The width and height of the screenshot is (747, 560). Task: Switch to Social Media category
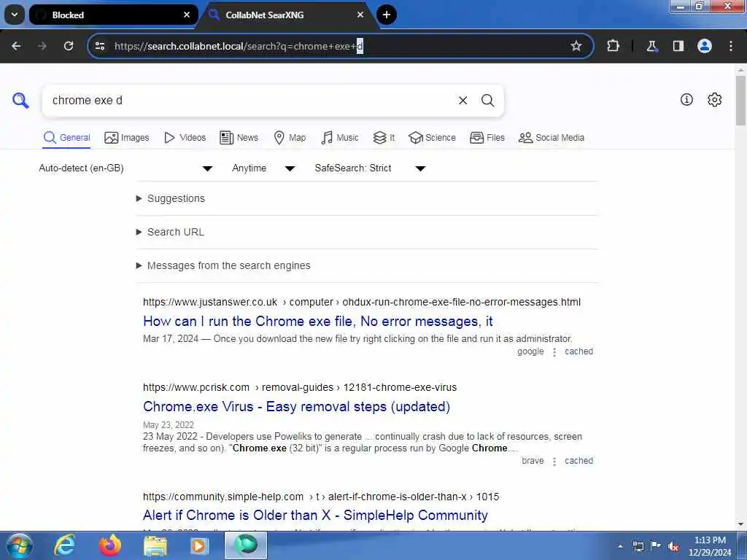click(551, 138)
